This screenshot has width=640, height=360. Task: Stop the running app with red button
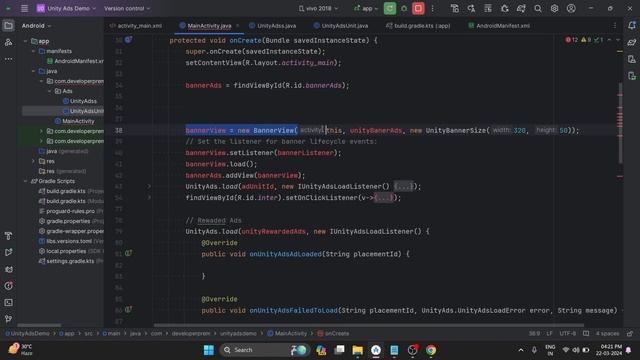[x=418, y=8]
